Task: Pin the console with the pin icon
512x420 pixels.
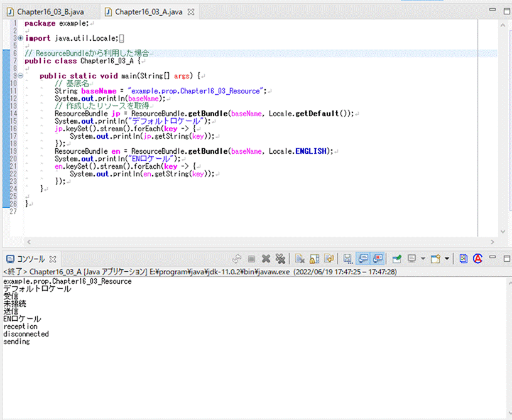Action: pyautogui.click(x=397, y=259)
